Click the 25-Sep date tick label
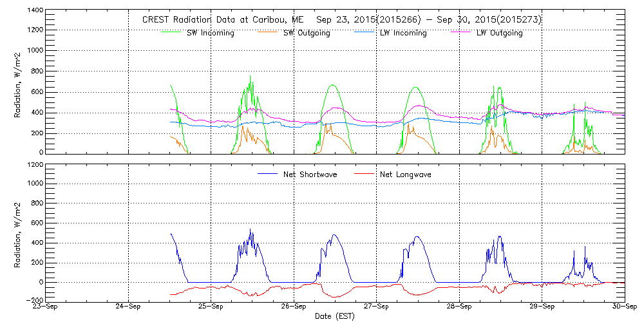The width and height of the screenshot is (644, 322). [211, 307]
